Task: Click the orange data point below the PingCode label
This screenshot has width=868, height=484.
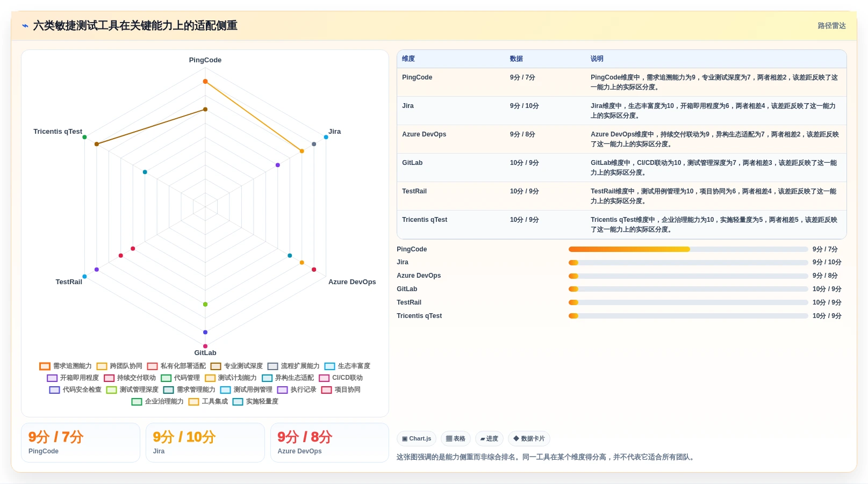Action: pyautogui.click(x=205, y=82)
